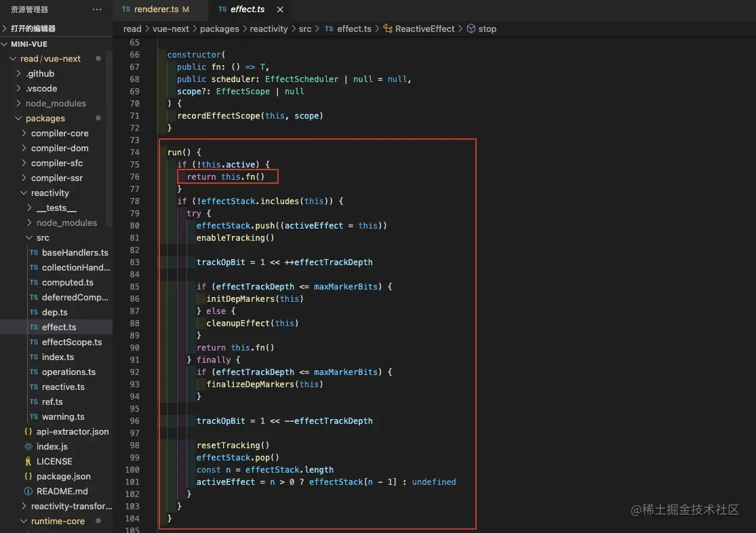Image resolution: width=756 pixels, height=533 pixels.
Task: Open operations.ts TypeScript file icon
Action: (x=34, y=372)
